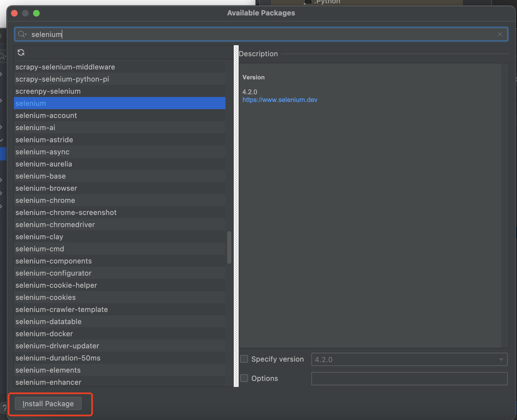Select selenium-account package
Viewport: 517px width, 420px height.
click(x=120, y=115)
